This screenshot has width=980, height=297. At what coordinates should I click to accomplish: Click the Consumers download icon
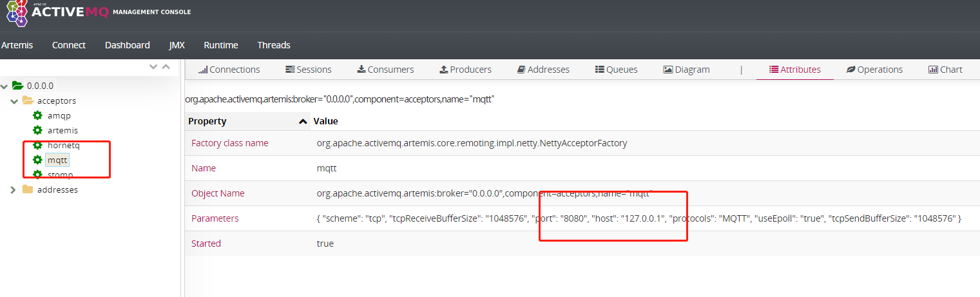click(x=361, y=70)
